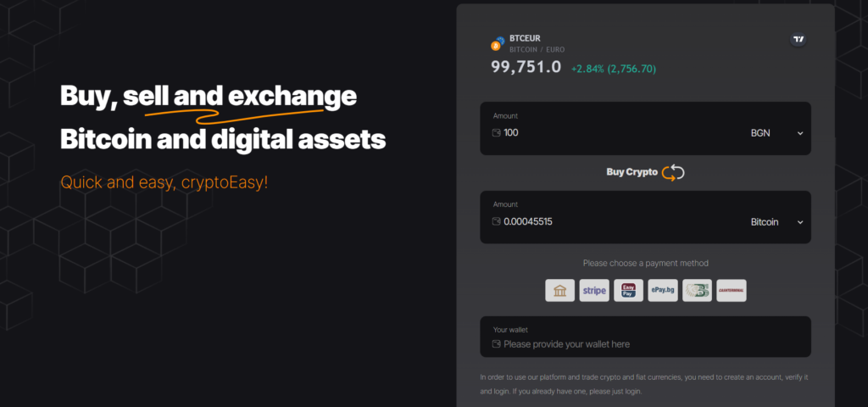
Task: Click the wallet icon in the first amount field
Action: coord(496,133)
